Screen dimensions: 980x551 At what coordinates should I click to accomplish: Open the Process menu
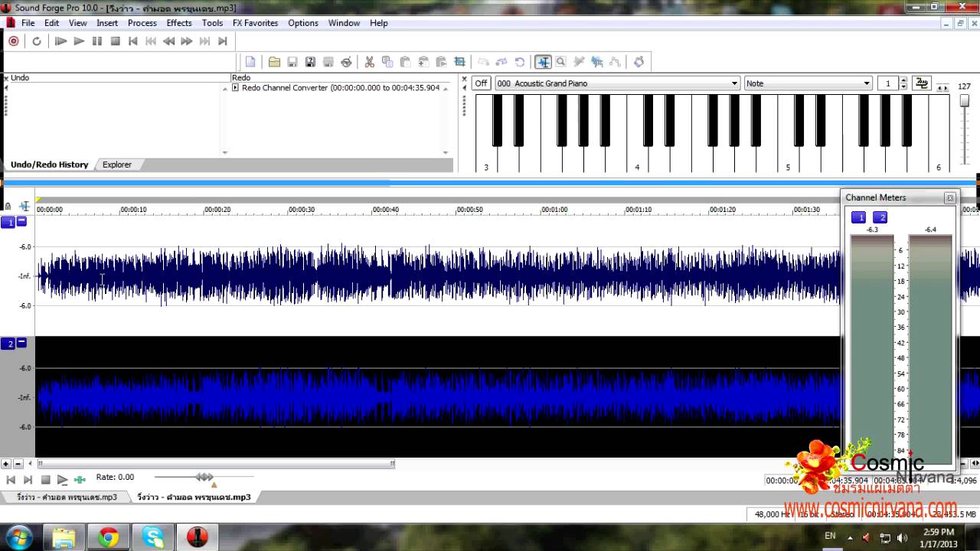point(142,23)
